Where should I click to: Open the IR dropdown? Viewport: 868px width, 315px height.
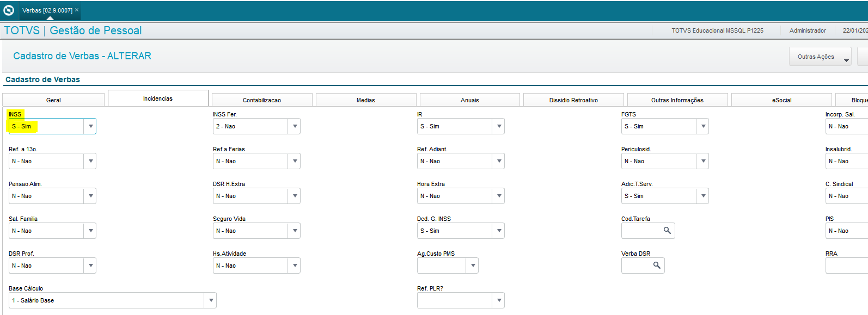click(x=499, y=126)
